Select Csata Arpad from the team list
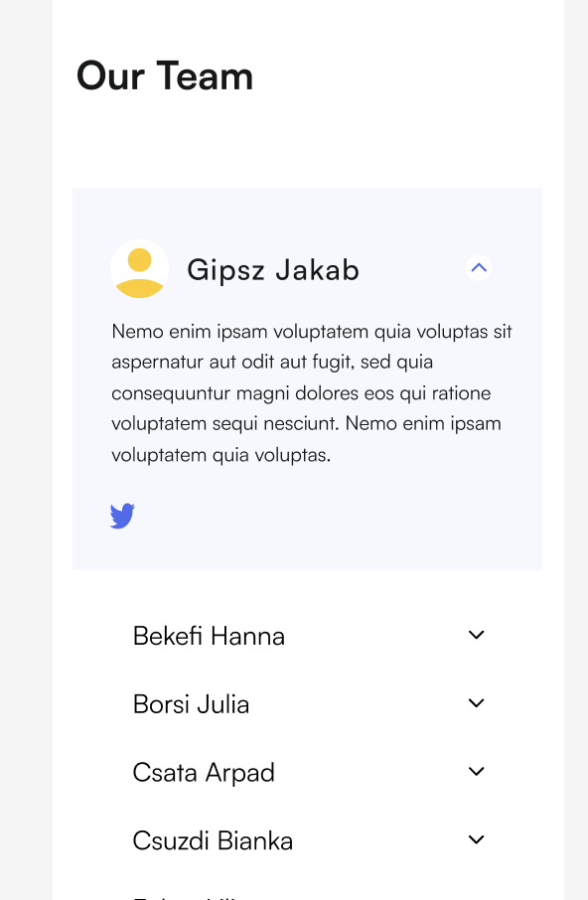This screenshot has width=588, height=900. (204, 772)
